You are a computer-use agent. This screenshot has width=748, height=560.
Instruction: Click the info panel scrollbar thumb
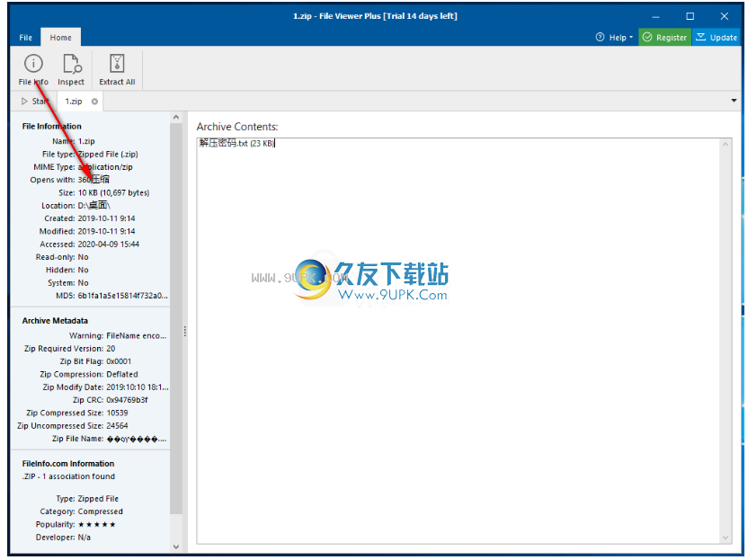pyautogui.click(x=176, y=318)
